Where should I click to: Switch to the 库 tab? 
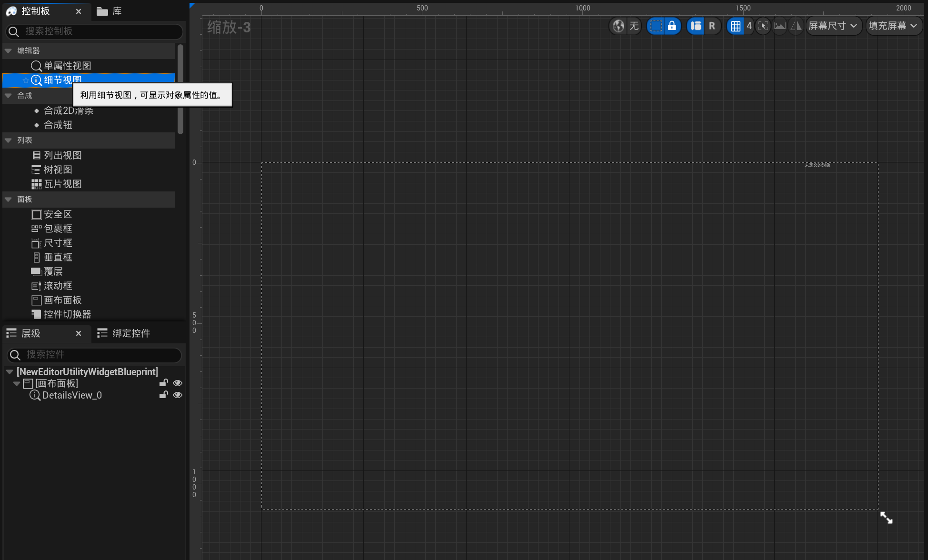click(x=110, y=11)
